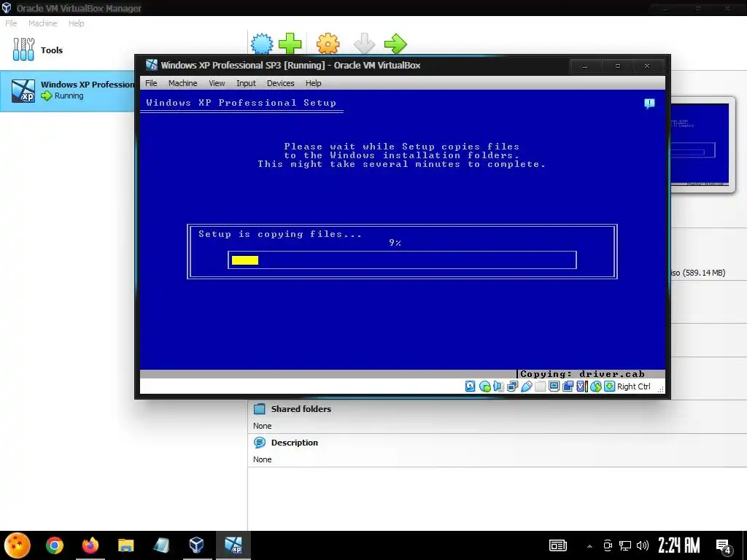Open the View menu of the VM window
Screen dimensions: 747x560
point(217,83)
